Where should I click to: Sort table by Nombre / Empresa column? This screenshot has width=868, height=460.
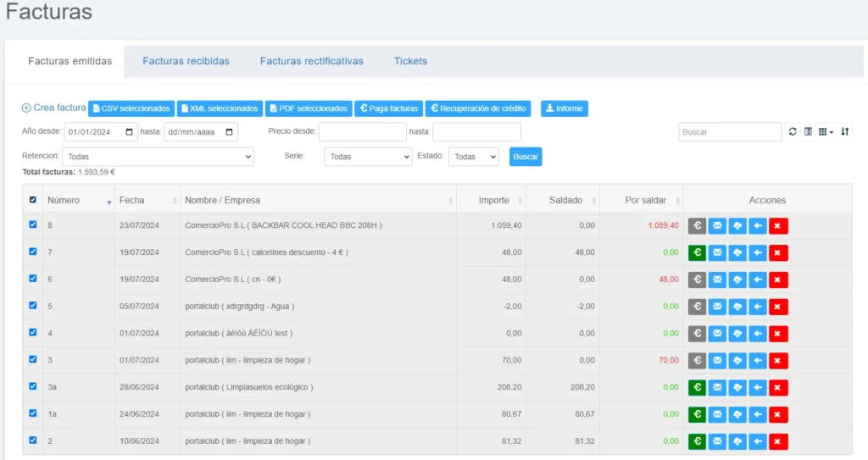click(319, 201)
